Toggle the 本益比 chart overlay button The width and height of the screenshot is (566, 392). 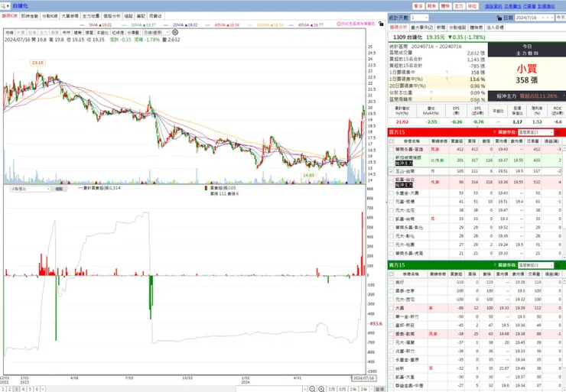[103, 32]
